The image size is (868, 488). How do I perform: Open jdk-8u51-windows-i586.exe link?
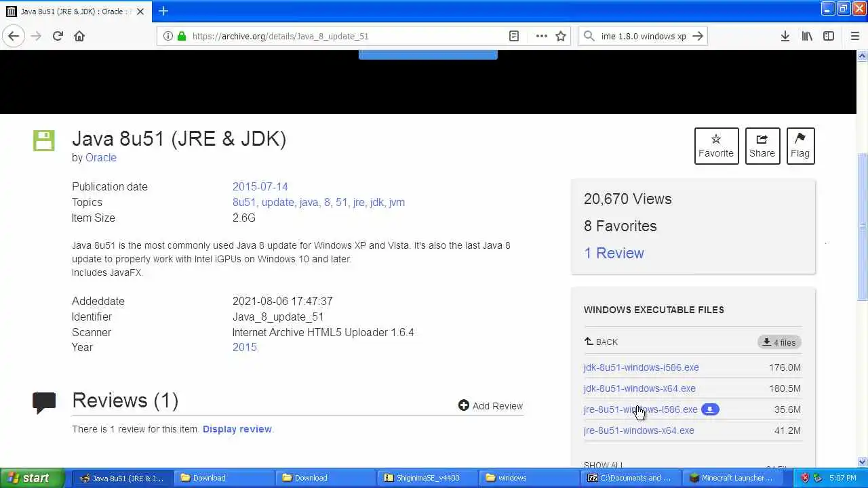click(x=641, y=367)
